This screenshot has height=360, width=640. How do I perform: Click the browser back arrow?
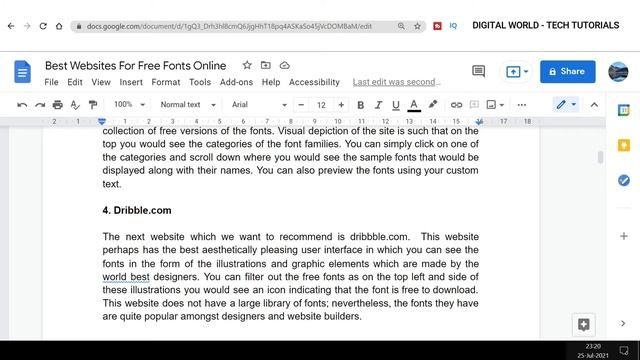(11, 26)
